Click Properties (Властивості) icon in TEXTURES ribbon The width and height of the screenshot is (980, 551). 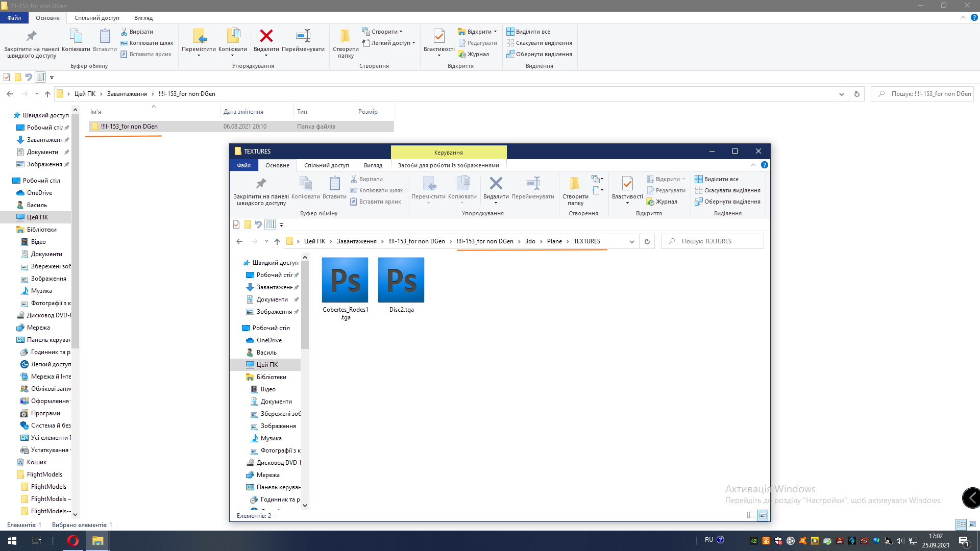[627, 184]
